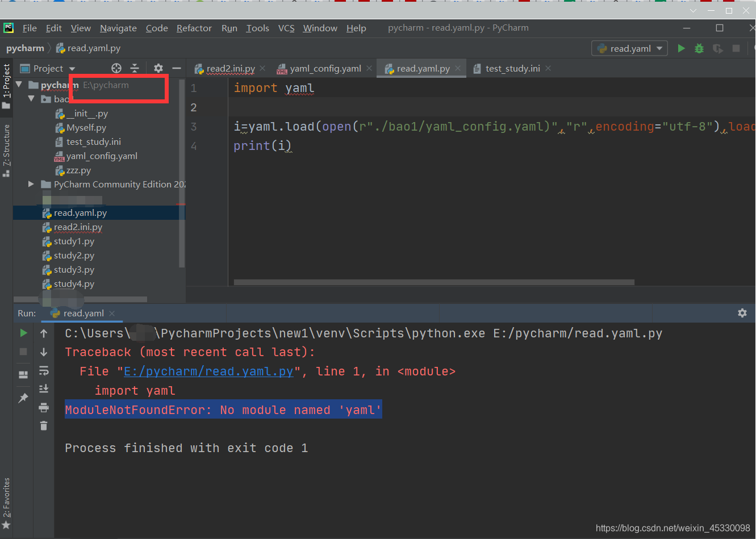The width and height of the screenshot is (756, 539).
Task: Print console output using printer icon
Action: [x=44, y=407]
